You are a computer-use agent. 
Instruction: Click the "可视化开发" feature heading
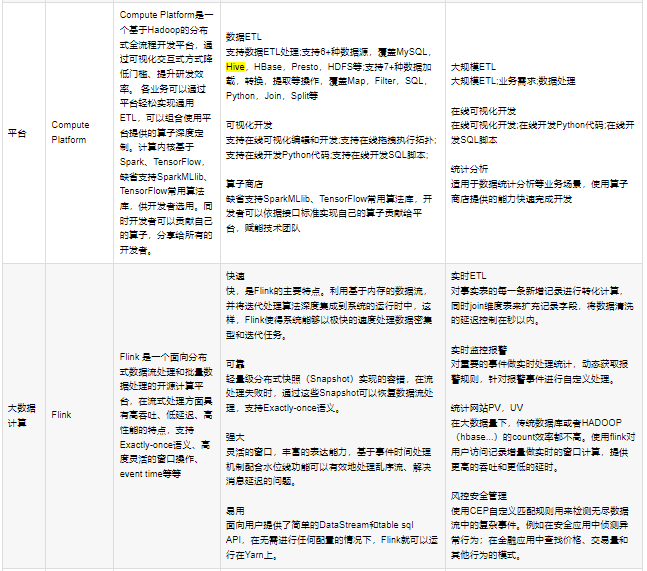tap(249, 125)
